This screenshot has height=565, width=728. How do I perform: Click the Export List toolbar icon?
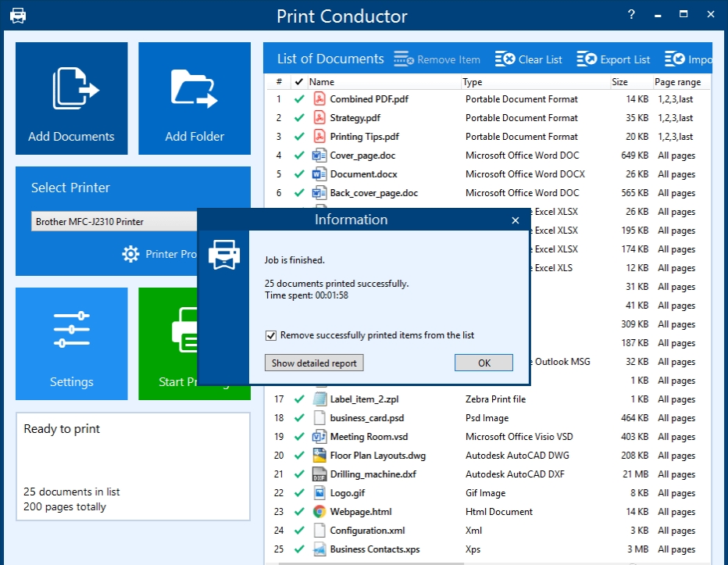(587, 59)
